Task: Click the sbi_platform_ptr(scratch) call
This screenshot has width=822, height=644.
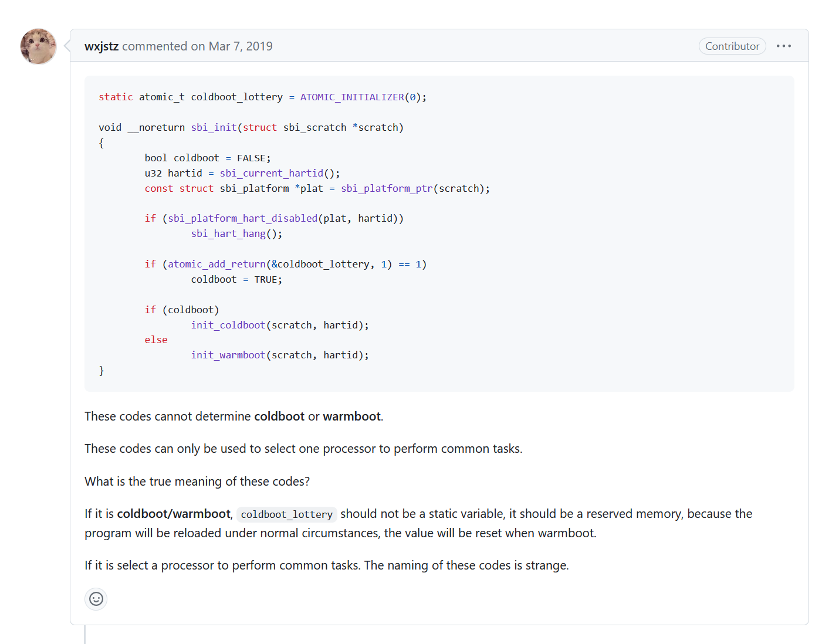Action: pyautogui.click(x=415, y=188)
